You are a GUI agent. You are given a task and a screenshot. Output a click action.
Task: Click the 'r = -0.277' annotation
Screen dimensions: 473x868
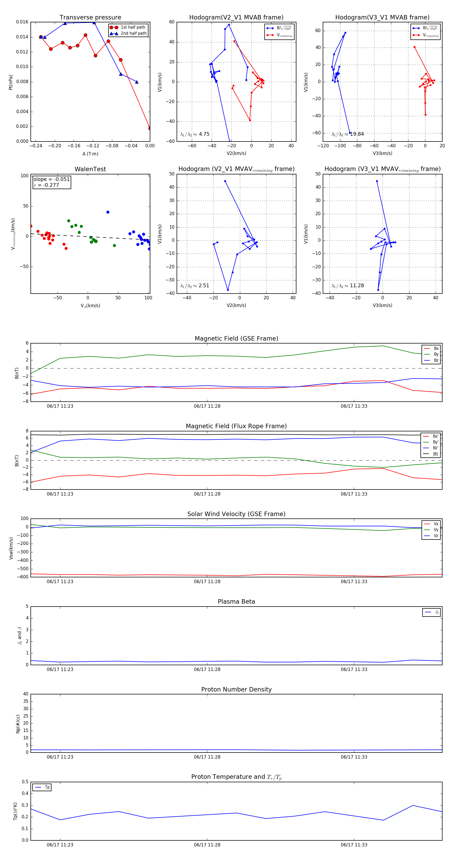point(46,185)
